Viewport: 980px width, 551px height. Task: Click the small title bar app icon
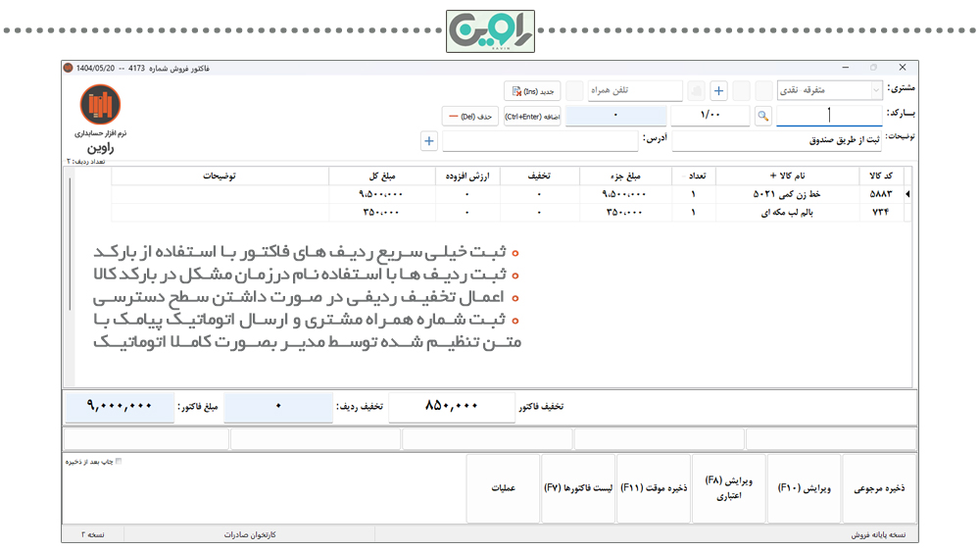tap(69, 68)
